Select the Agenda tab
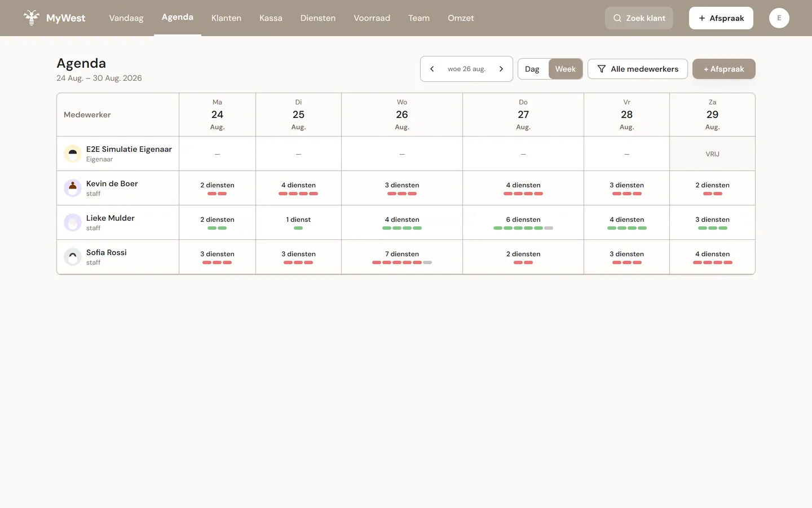This screenshot has height=508, width=812. point(178,17)
